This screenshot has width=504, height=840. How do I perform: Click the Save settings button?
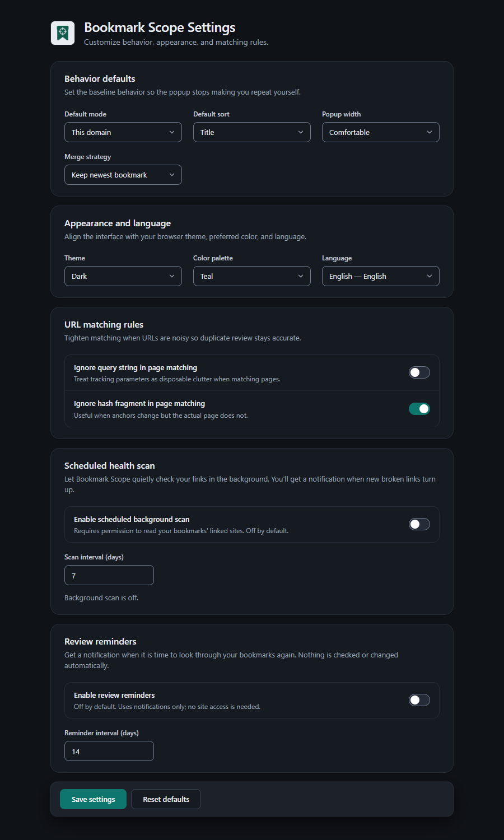coord(93,799)
